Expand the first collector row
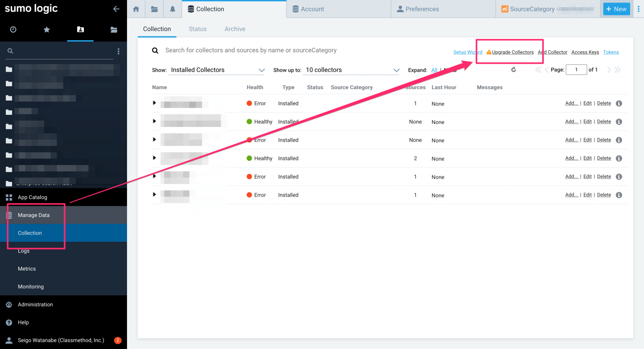644x349 pixels. [154, 103]
